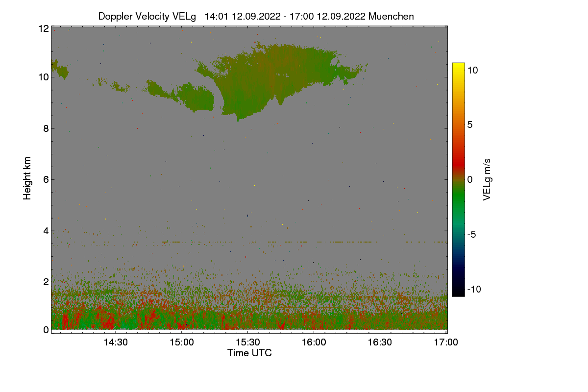This screenshot has height=392, width=588.
Task: Click time axis tick '15:30'
Action: 248,343
